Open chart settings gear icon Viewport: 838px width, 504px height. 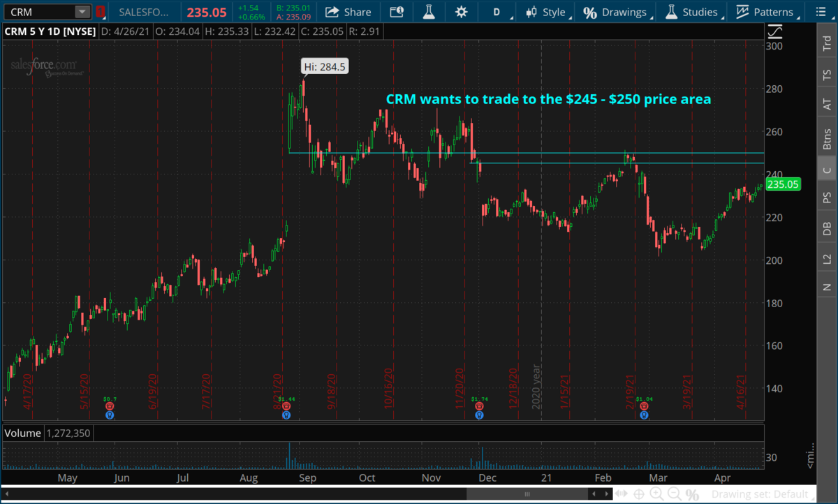pyautogui.click(x=461, y=12)
